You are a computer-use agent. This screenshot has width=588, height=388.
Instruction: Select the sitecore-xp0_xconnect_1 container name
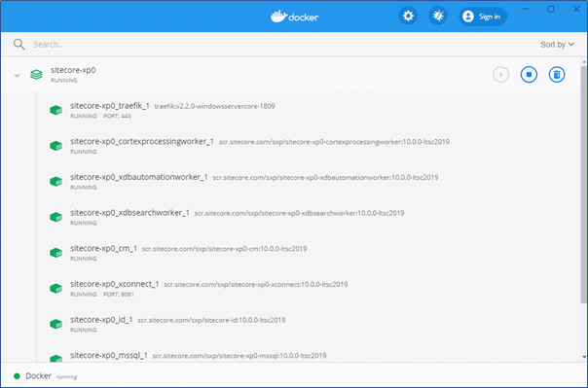point(114,284)
